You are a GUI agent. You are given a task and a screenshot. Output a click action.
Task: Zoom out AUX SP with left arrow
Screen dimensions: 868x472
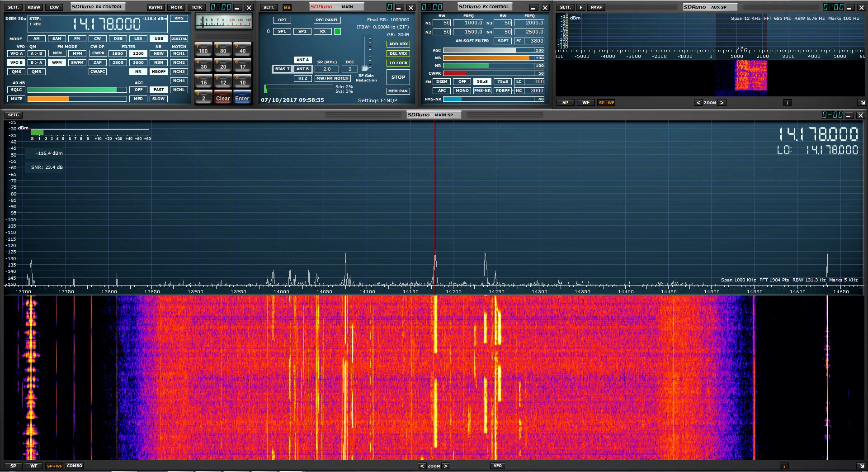(x=698, y=103)
